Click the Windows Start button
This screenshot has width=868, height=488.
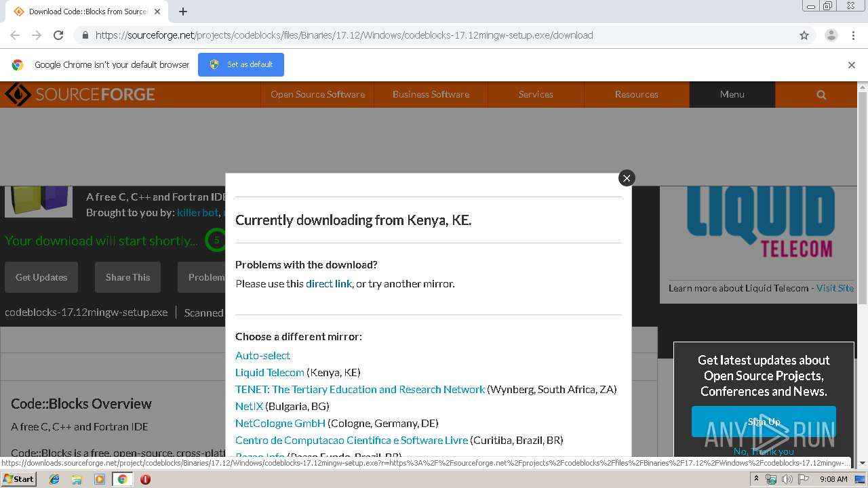(19, 479)
